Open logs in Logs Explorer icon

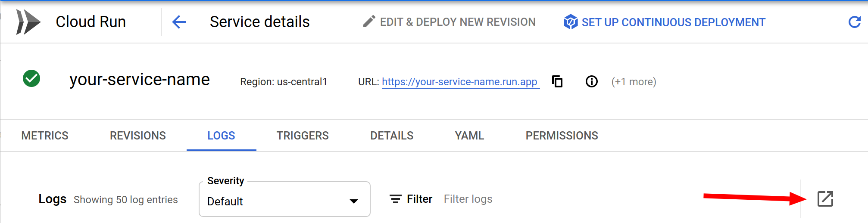tap(825, 199)
